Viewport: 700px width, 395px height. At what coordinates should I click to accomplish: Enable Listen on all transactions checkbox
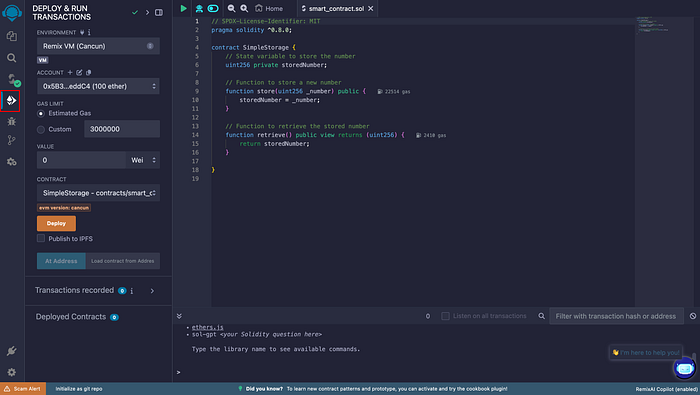(x=445, y=316)
